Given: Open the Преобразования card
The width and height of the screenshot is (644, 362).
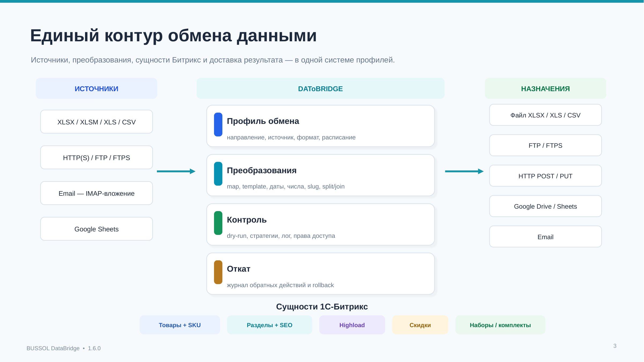Looking at the screenshot, I should (x=321, y=175).
